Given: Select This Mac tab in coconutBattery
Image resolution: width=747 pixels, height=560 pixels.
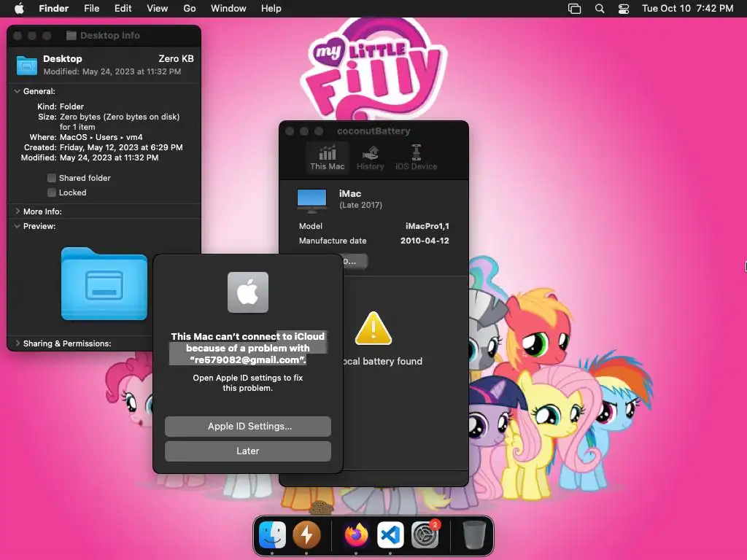Looking at the screenshot, I should coord(328,157).
